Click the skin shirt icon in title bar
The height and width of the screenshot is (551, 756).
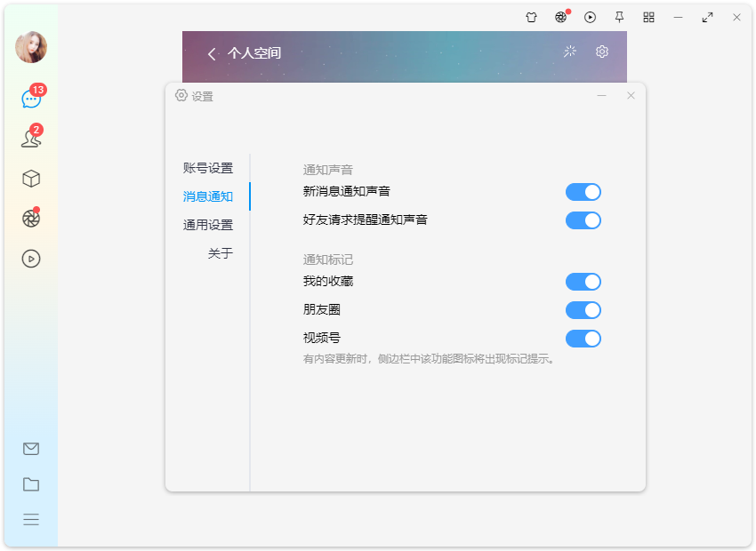point(531,18)
